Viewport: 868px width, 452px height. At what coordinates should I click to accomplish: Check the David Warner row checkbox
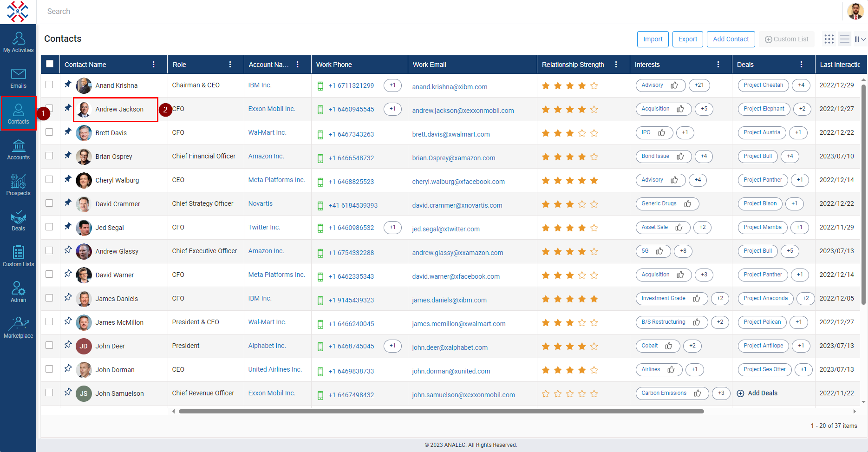pyautogui.click(x=49, y=274)
